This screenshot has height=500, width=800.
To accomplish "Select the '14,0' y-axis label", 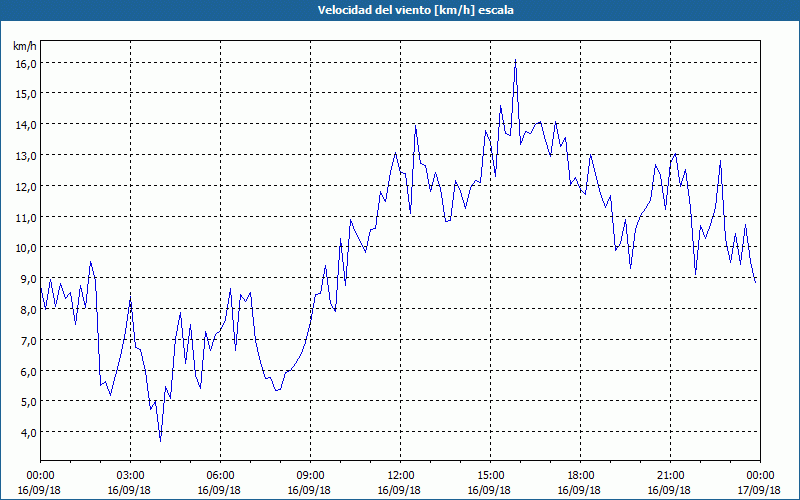I will [27, 125].
